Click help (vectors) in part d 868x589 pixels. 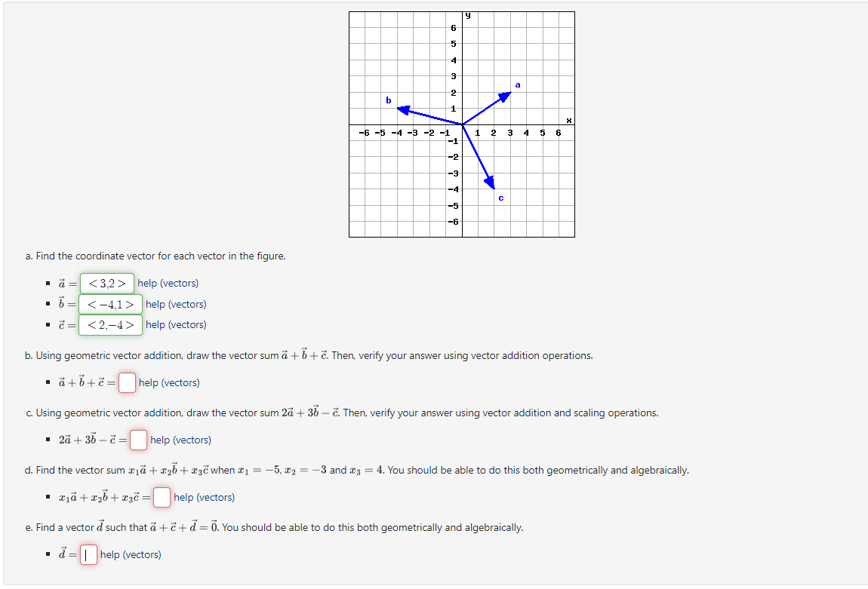coord(205,497)
